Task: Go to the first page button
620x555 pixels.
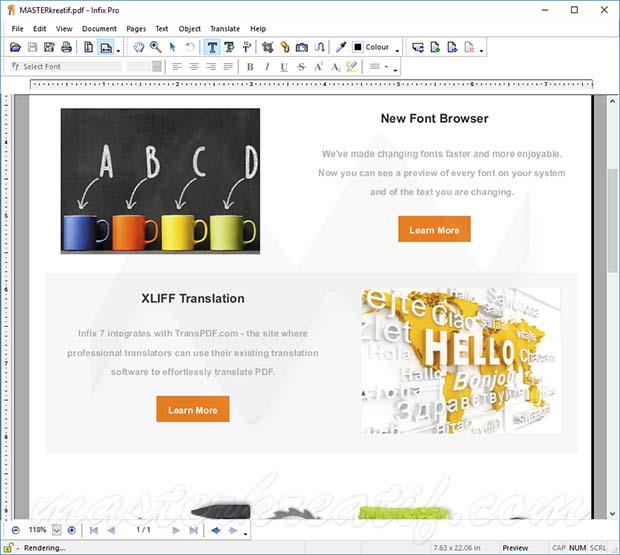Action: point(94,530)
